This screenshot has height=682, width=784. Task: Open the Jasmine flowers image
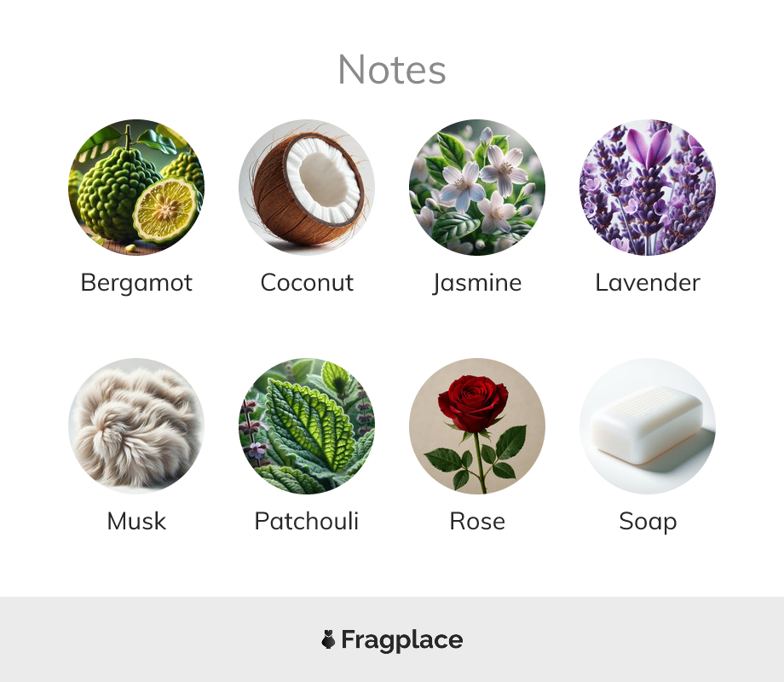pyautogui.click(x=477, y=188)
